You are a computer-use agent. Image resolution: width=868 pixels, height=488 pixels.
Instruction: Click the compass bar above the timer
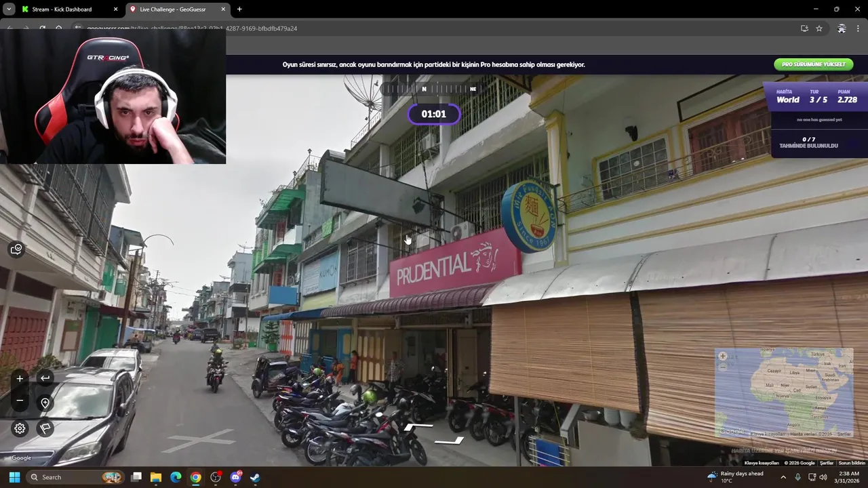click(x=434, y=89)
